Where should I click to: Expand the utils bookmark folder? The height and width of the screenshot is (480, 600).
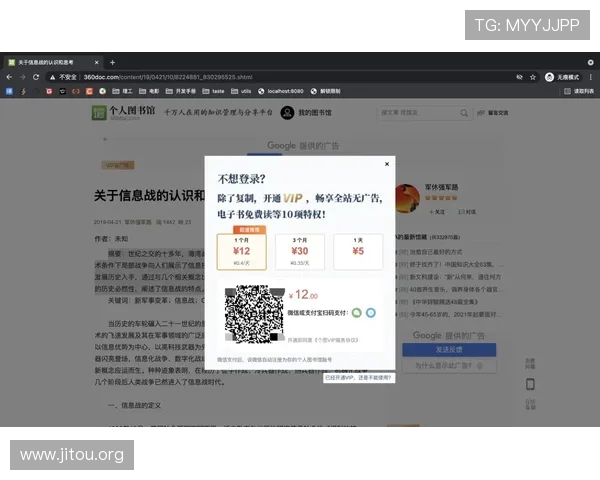241,91
